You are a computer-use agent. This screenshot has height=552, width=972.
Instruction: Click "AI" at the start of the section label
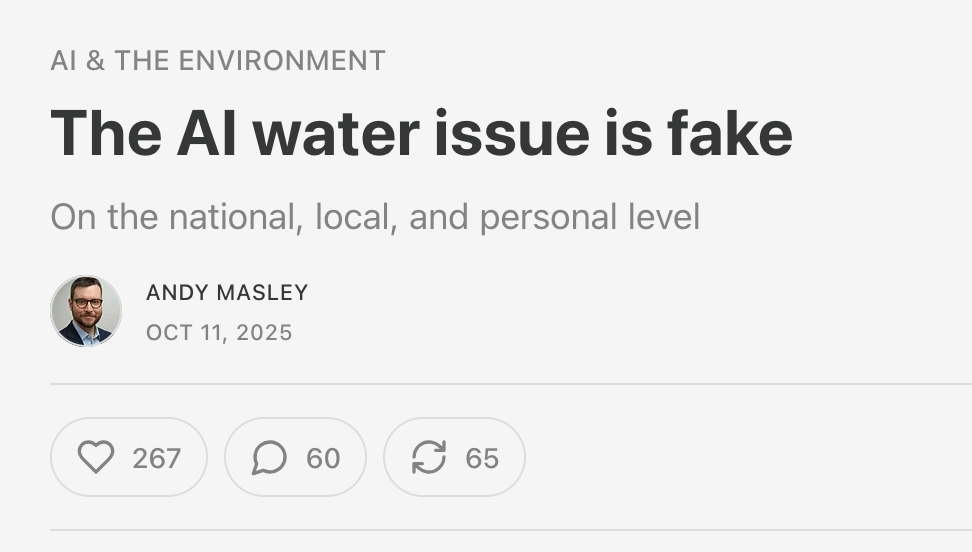(63, 61)
